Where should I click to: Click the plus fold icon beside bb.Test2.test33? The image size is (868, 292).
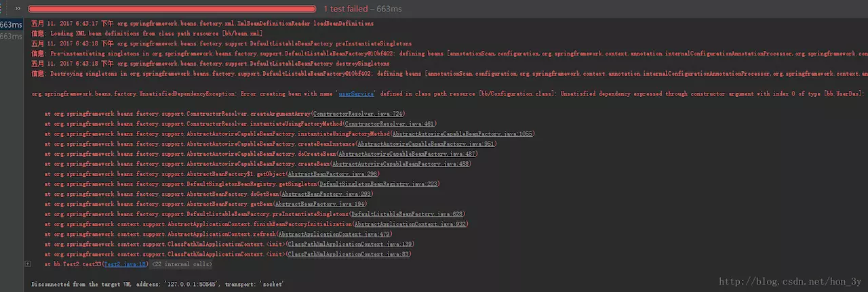(27, 264)
